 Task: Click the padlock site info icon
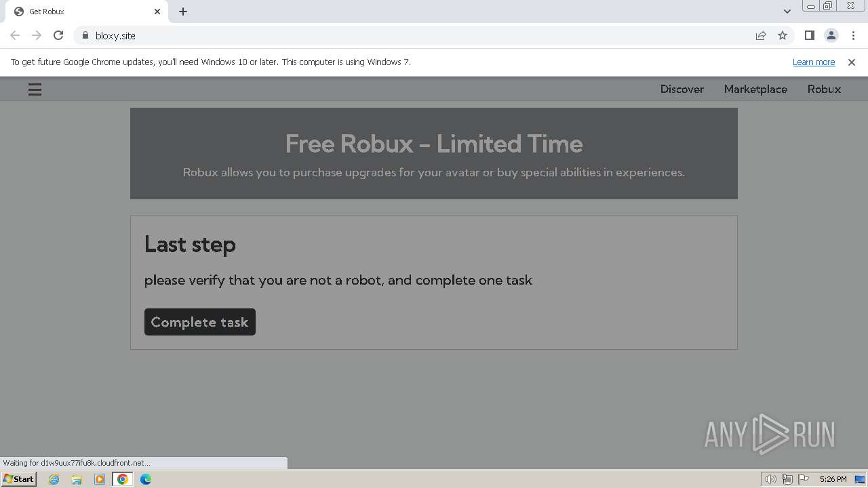point(85,35)
